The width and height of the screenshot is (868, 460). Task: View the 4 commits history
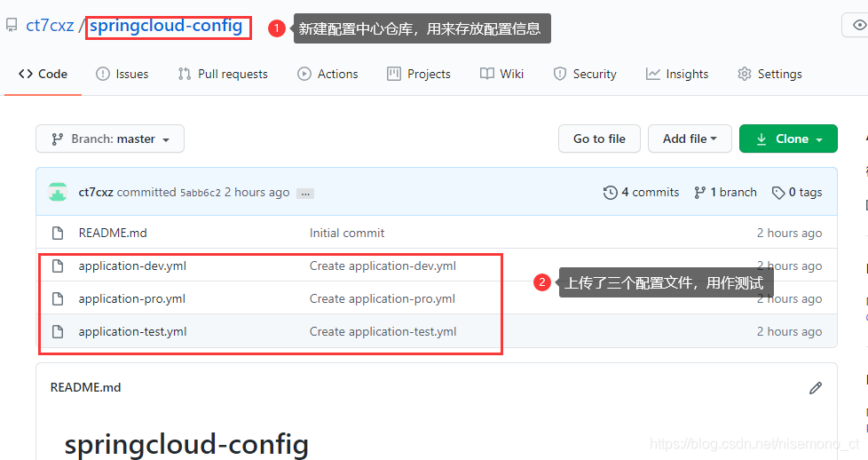[x=641, y=193]
